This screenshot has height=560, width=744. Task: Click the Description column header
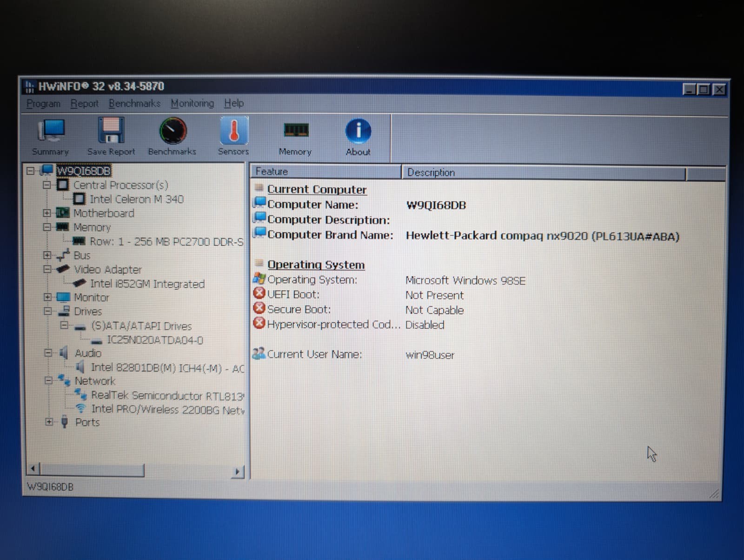[x=544, y=173]
